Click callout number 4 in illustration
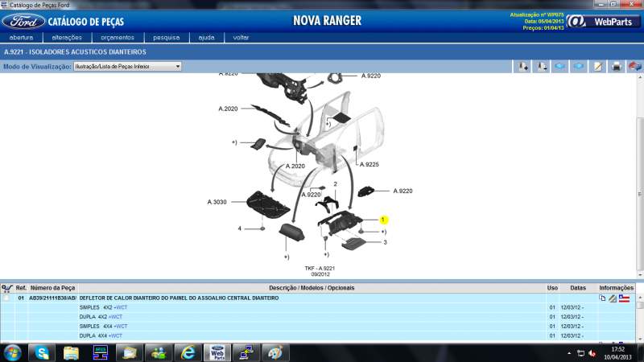This screenshot has height=362, width=644. tap(239, 228)
